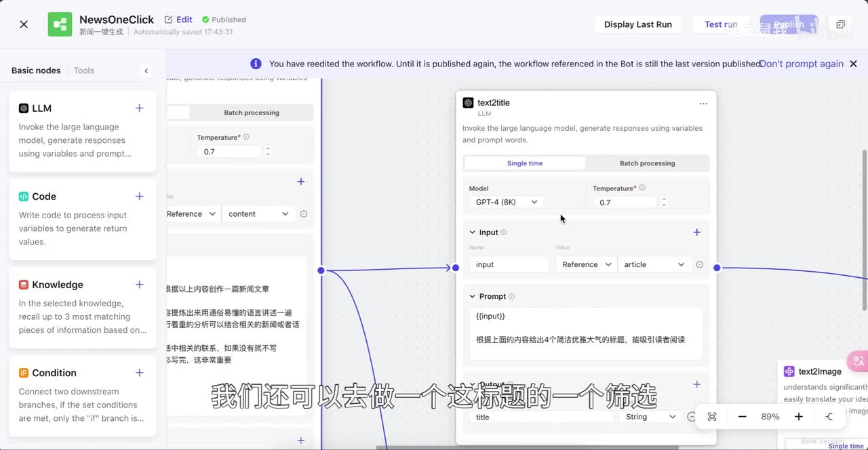Click Display Last Run button
Image resolution: width=868 pixels, height=450 pixels.
coord(637,24)
